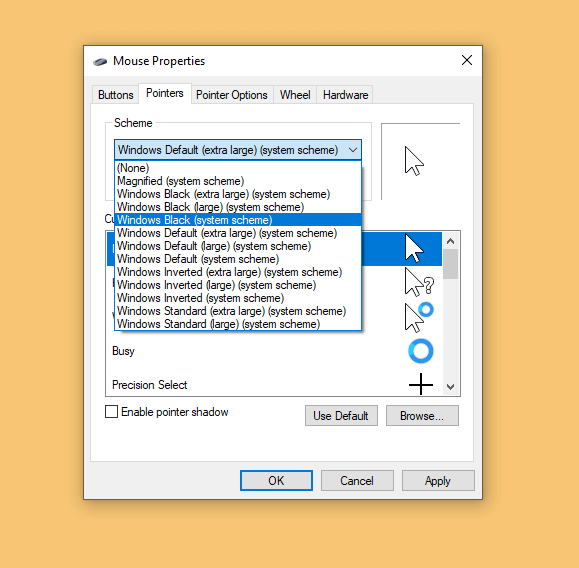Viewport: 579px width, 568px height.
Task: Select the Working in Background cursor icon
Action: 419,317
